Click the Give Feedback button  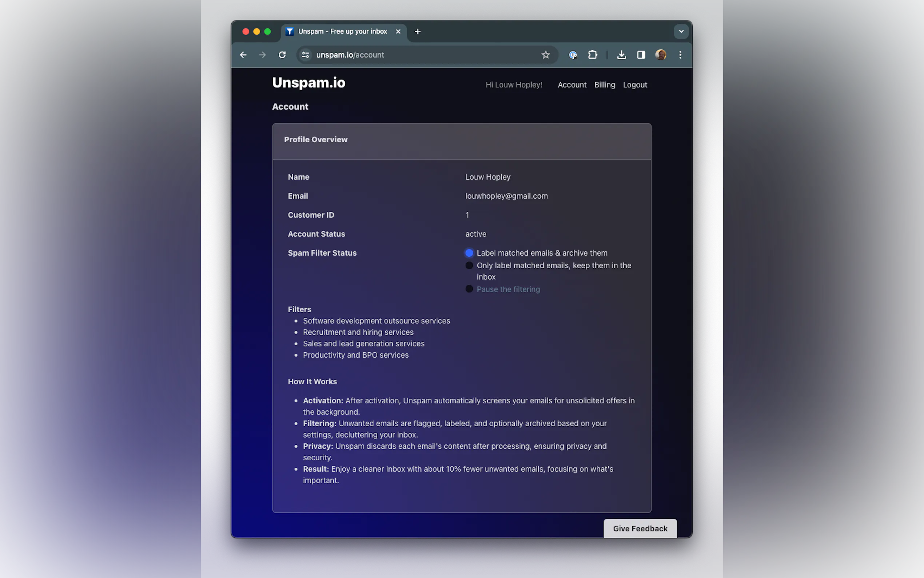point(640,528)
